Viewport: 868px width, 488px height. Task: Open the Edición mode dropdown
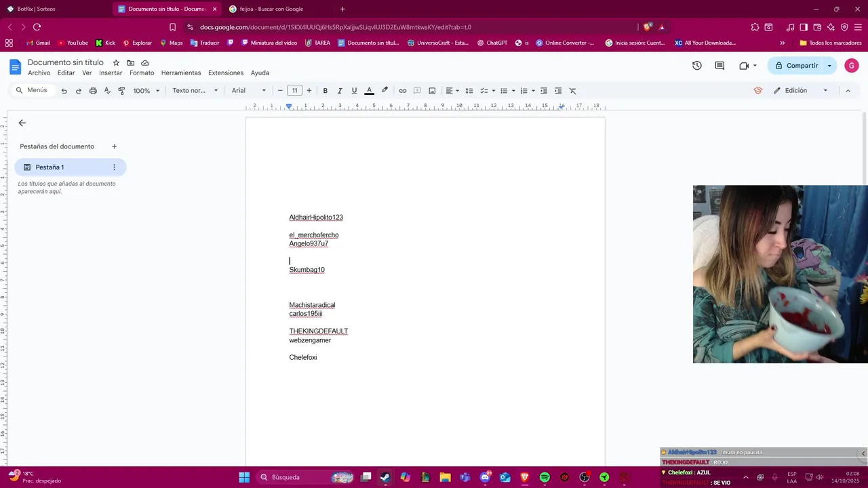(x=801, y=91)
